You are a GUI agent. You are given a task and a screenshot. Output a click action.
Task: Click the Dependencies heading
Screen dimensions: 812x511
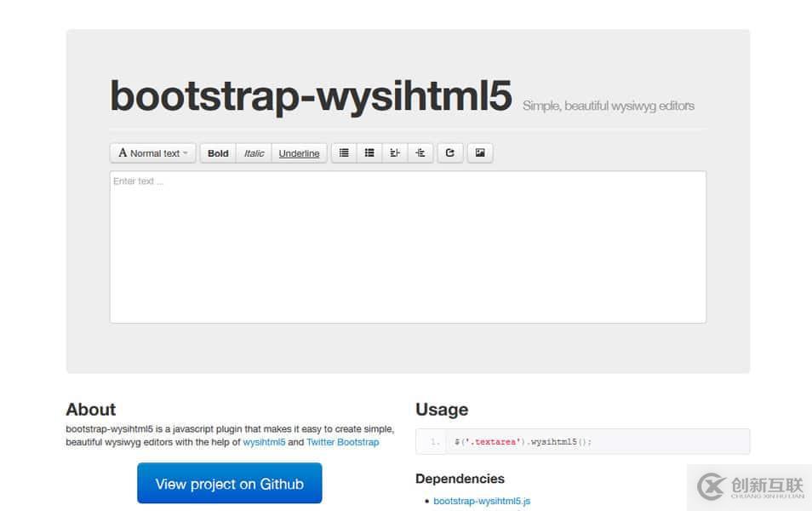pos(460,479)
